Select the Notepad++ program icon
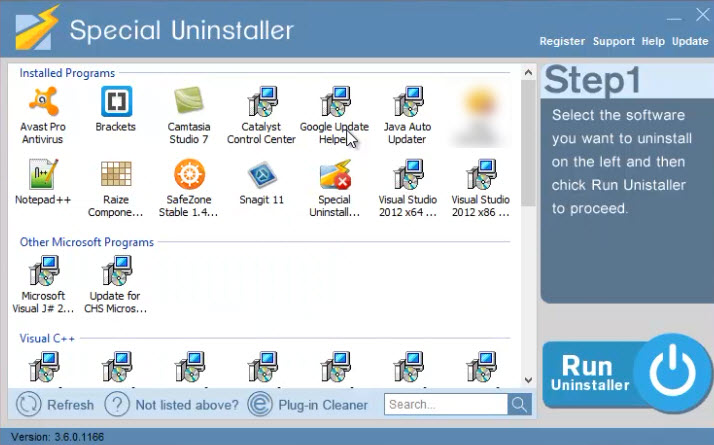The image size is (714, 445). point(43,174)
